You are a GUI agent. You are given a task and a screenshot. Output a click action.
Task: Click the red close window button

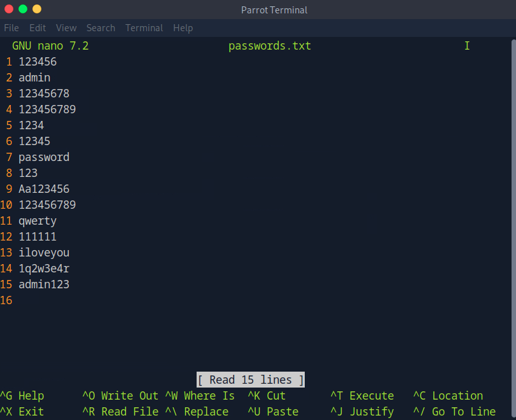pyautogui.click(x=9, y=9)
